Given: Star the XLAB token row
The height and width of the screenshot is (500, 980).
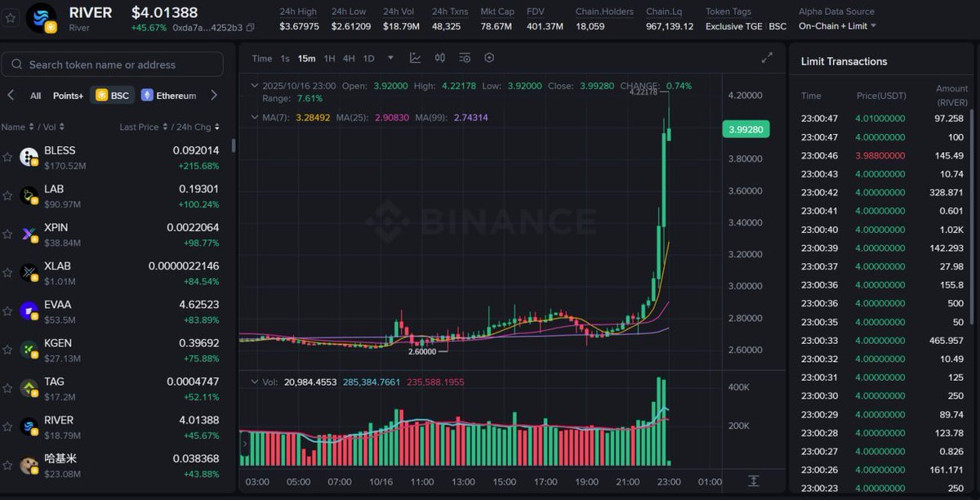Looking at the screenshot, I should [x=7, y=272].
